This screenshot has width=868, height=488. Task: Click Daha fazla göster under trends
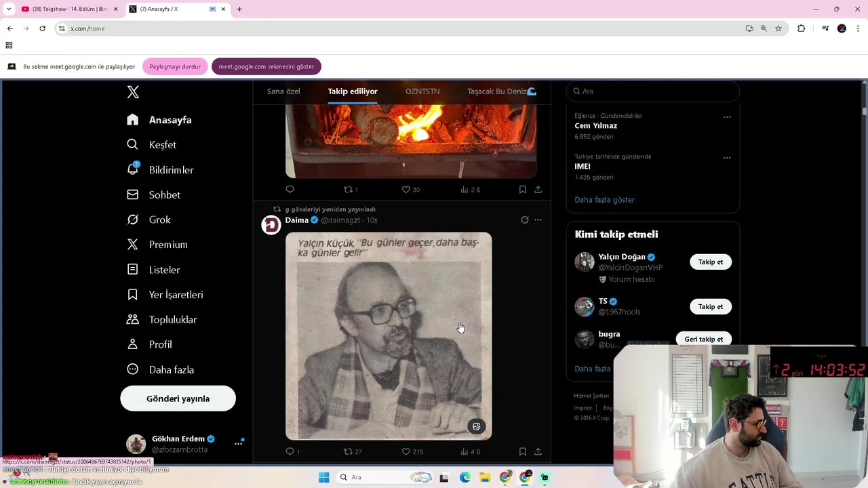pyautogui.click(x=604, y=200)
